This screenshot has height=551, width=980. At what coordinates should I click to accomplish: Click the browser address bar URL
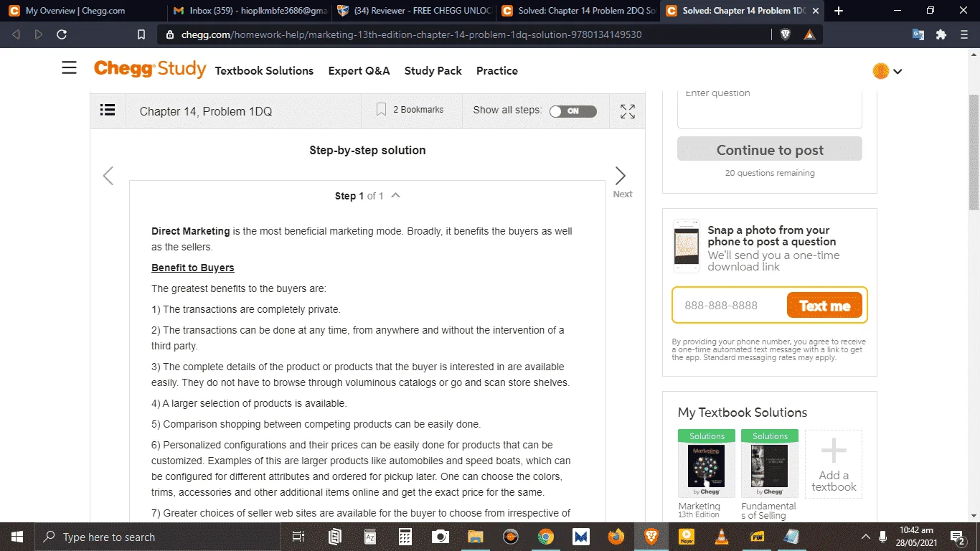click(x=411, y=34)
